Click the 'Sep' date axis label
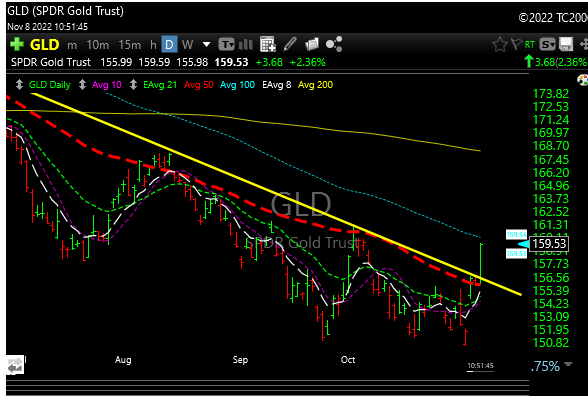Viewport: 588px width, 396px height. point(240,360)
